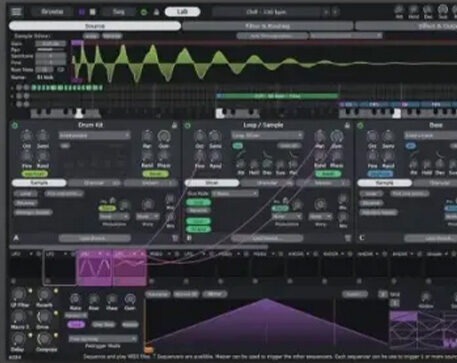The image size is (457, 363).
Task: Click the Compress macro knob
Action: (x=44, y=339)
